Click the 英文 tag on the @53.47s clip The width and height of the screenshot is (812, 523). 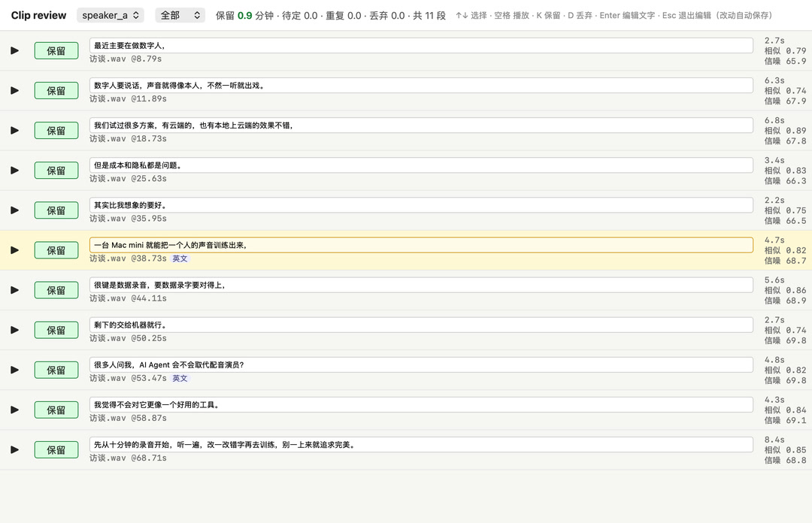click(180, 378)
